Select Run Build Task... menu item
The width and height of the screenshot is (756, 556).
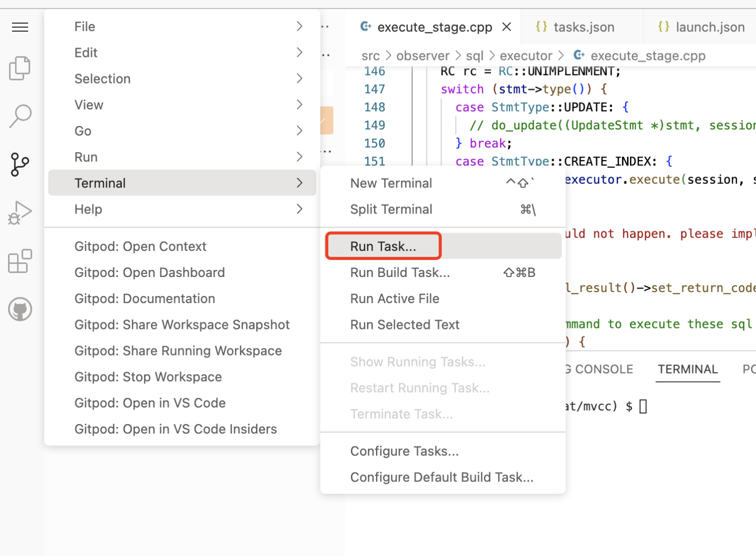(x=443, y=272)
